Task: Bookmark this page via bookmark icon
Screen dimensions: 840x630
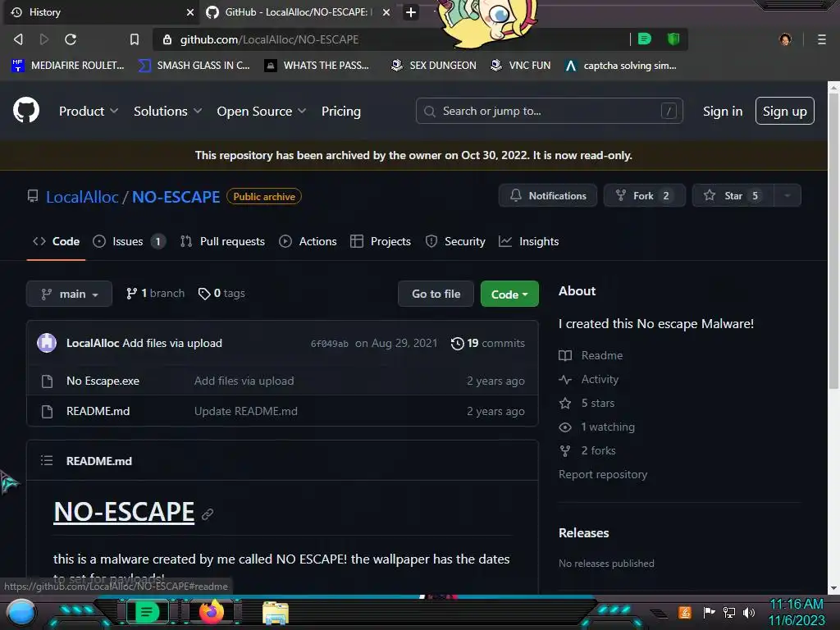Action: [x=135, y=39]
